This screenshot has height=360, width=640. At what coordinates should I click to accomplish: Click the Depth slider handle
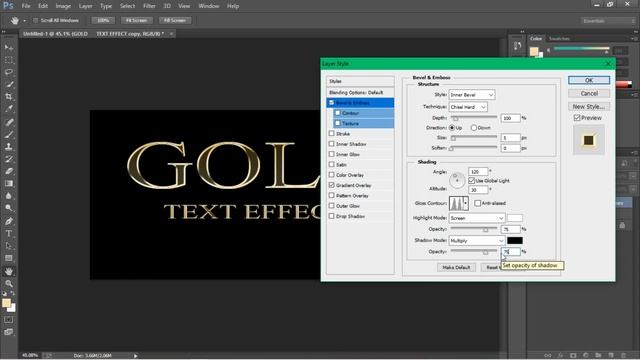point(456,119)
